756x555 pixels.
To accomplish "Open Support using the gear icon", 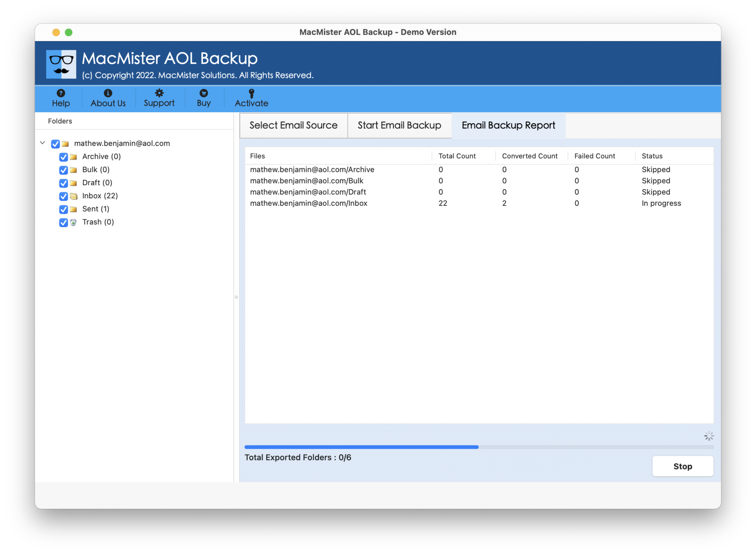I will [x=159, y=93].
